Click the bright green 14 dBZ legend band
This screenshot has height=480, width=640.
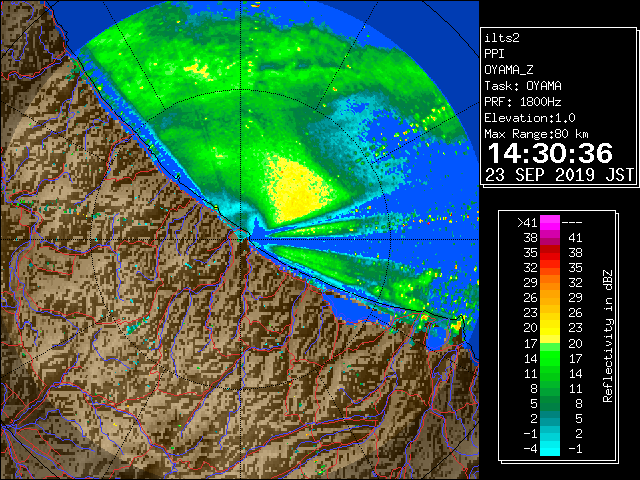coord(550,358)
